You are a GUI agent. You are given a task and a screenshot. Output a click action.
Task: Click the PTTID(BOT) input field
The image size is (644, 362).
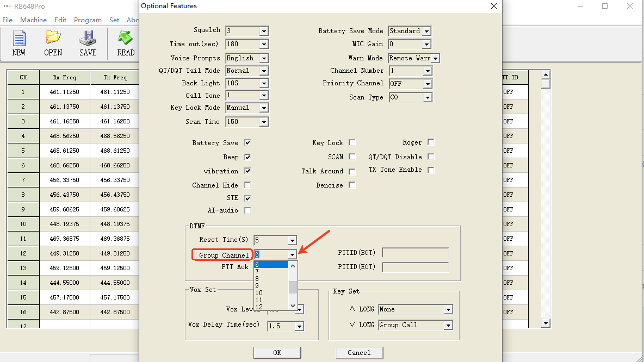415,253
